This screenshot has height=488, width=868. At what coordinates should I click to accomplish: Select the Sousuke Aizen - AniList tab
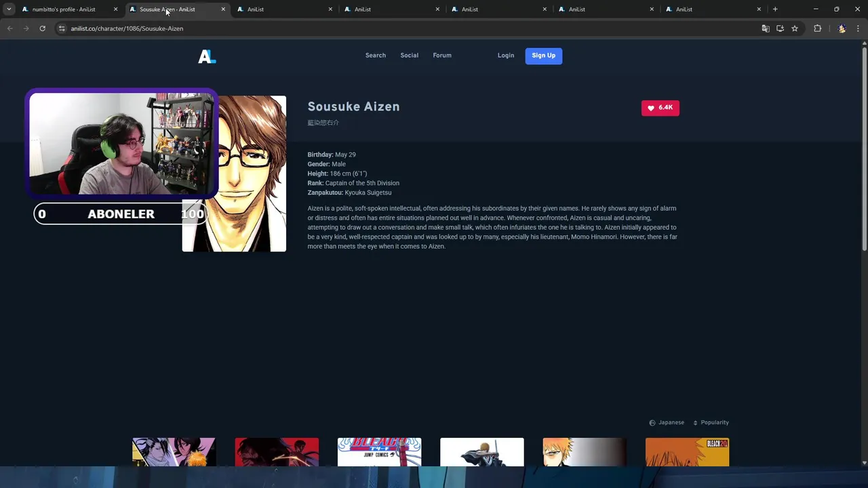click(x=176, y=9)
